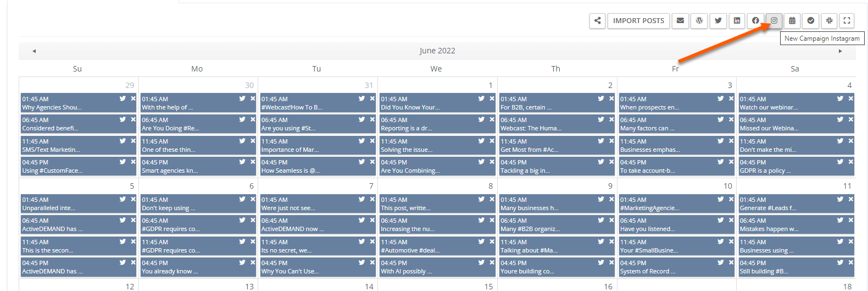Click the New Campaign Instagram icon
868x291 pixels.
pos(774,21)
